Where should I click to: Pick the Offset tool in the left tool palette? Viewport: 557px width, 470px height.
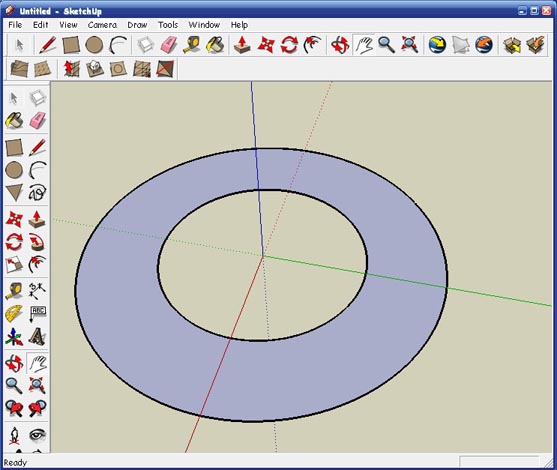[37, 265]
